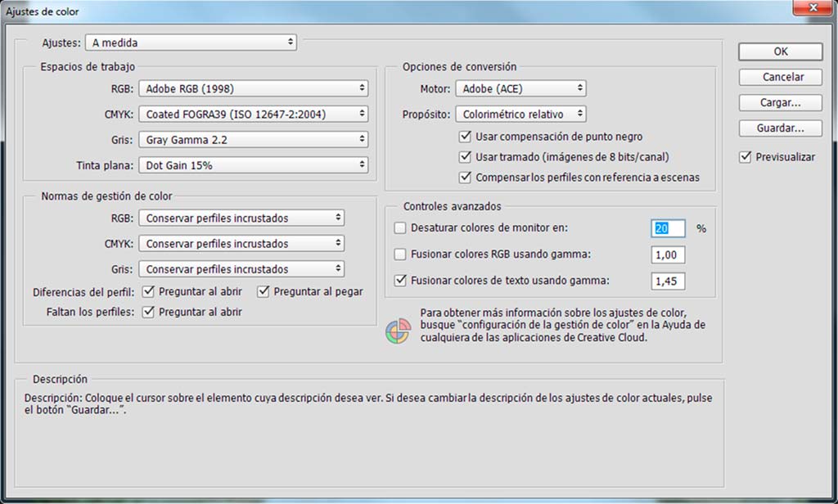The image size is (838, 504).
Task: Click the help text about configuración de la gestión de color
Action: (x=563, y=325)
